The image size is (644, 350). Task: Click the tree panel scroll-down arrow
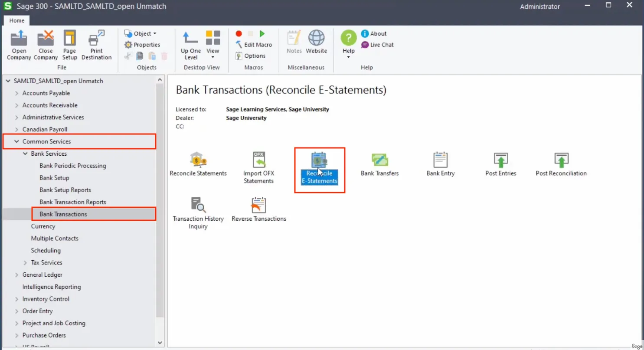point(160,343)
